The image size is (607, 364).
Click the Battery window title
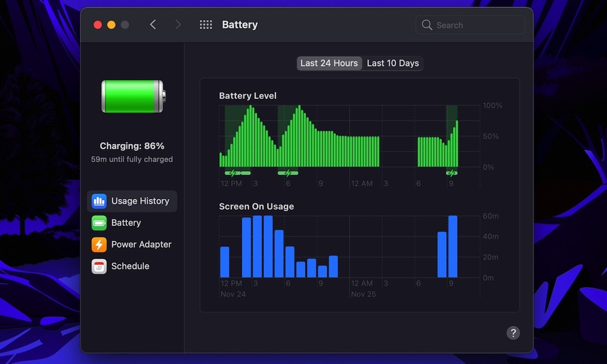[240, 25]
